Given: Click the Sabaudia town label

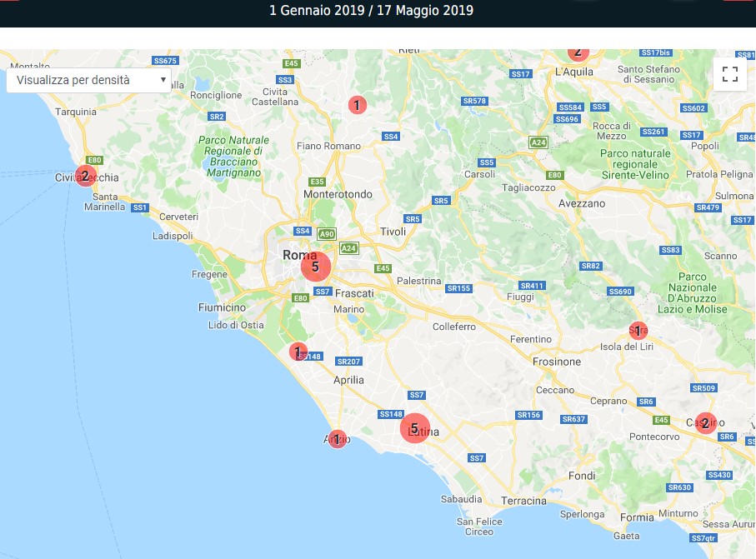Looking at the screenshot, I should coord(462,499).
